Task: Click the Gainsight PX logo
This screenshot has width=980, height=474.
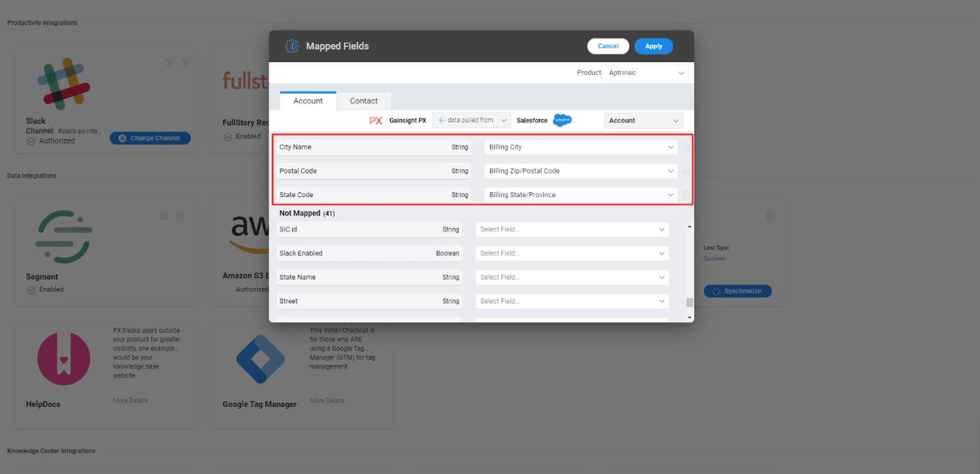Action: pos(376,120)
